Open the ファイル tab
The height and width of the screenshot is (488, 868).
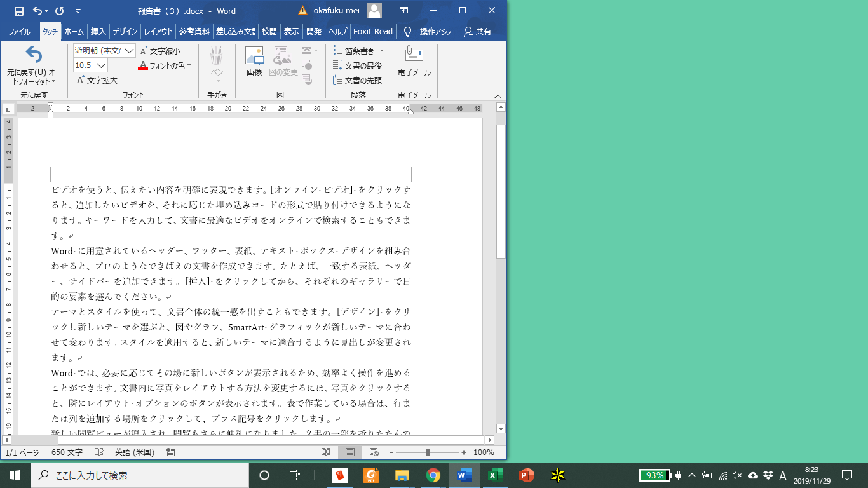(x=19, y=31)
